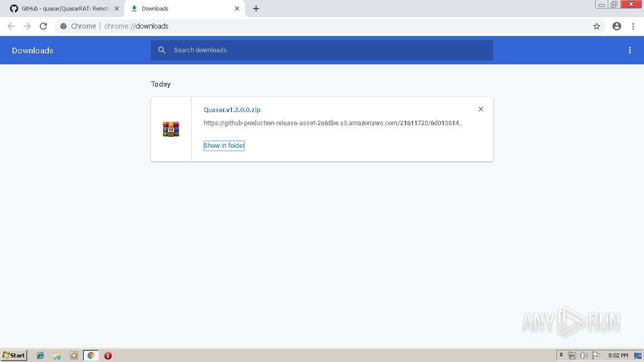Screen dimensions: 644x362
Task: Open Windows Explorer from the taskbar
Action: tap(57, 355)
